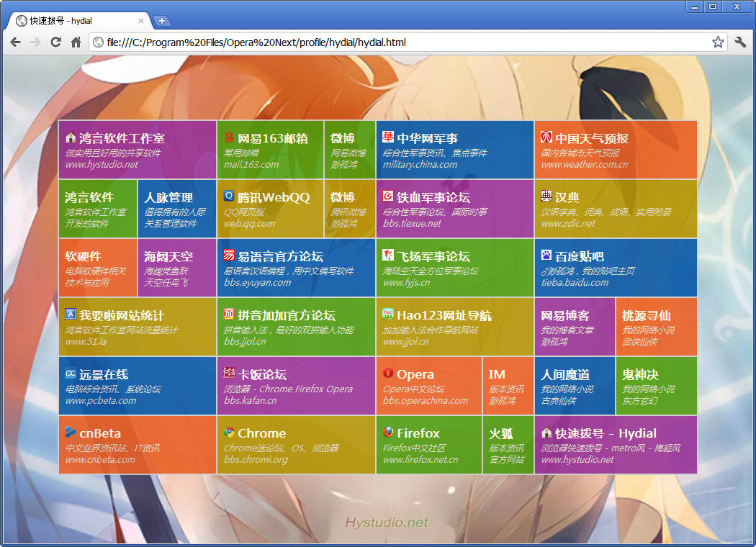756x547 pixels.
Task: Reload the page with the refresh icon
Action: pyautogui.click(x=56, y=42)
